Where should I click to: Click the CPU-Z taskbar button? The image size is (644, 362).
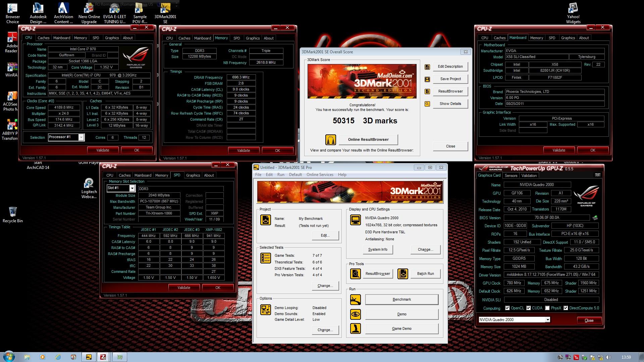click(104, 357)
